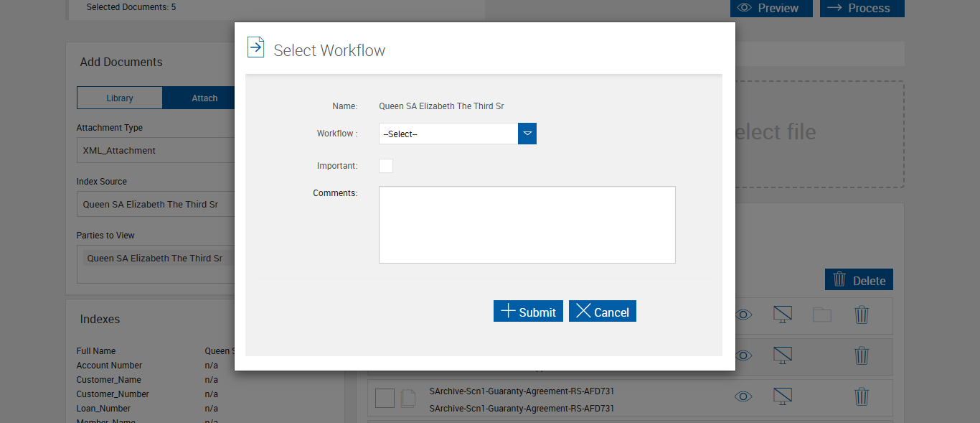Expand the XML_Attachment Attachment Type dropdown

(x=155, y=151)
